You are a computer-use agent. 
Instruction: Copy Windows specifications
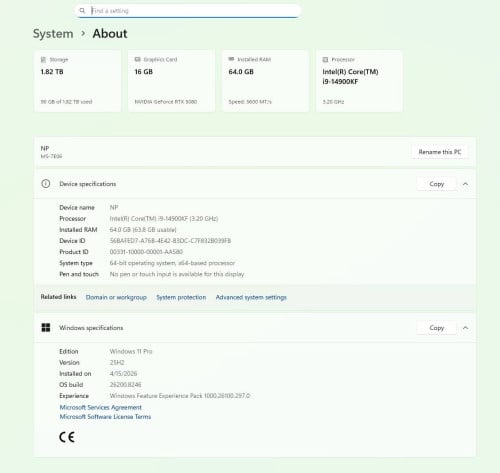tap(437, 328)
